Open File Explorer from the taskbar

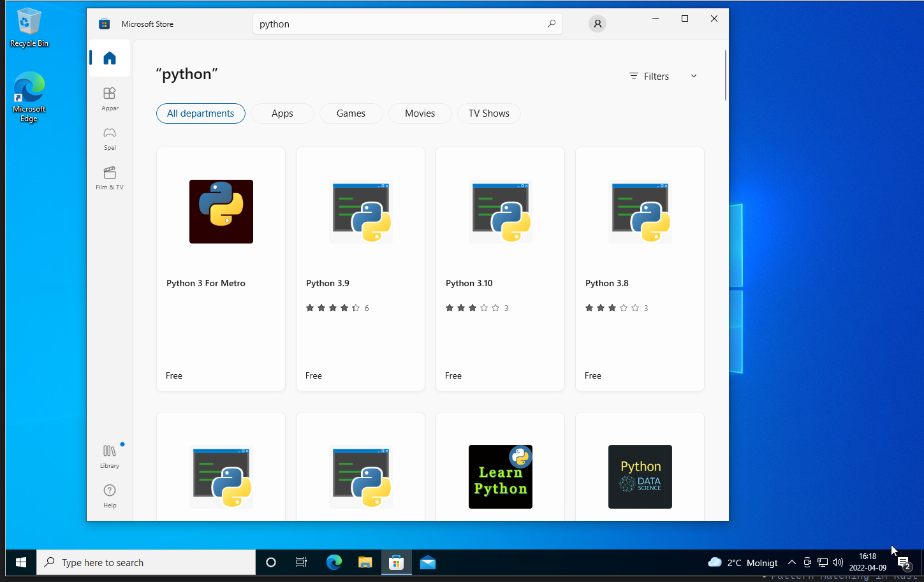[365, 562]
